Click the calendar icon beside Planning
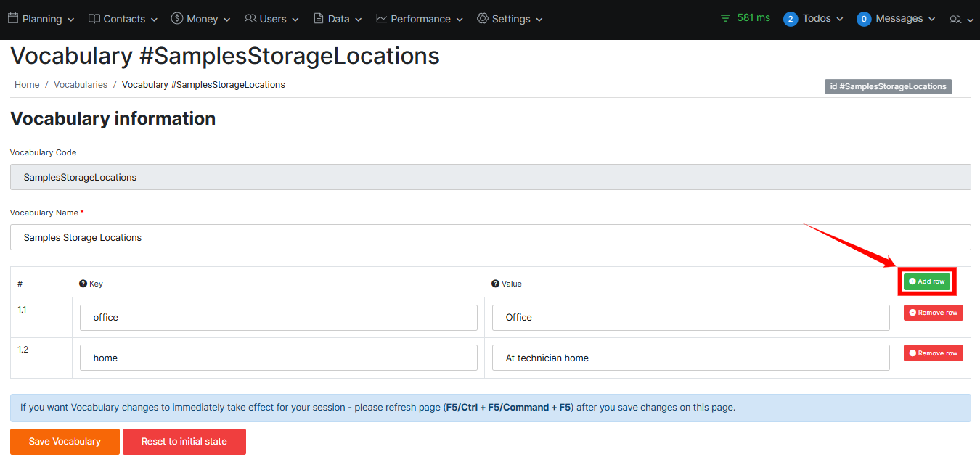980x457 pixels. [13, 18]
